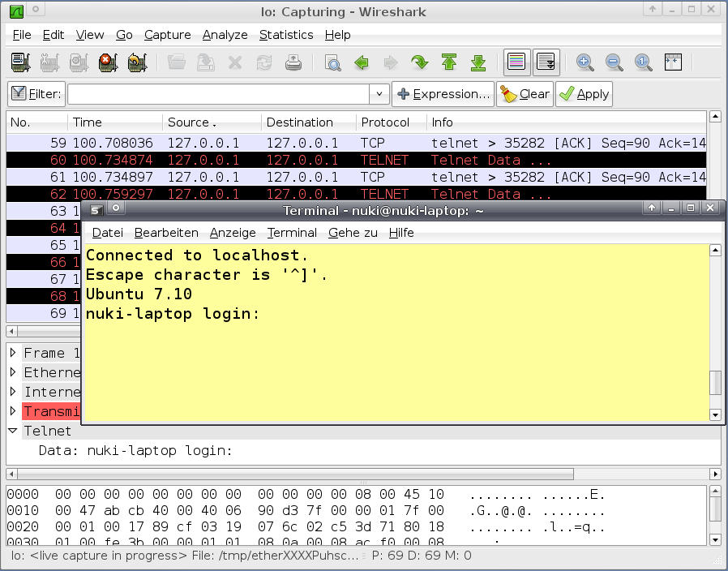Select packet number 60 TELNET row

coord(356,161)
